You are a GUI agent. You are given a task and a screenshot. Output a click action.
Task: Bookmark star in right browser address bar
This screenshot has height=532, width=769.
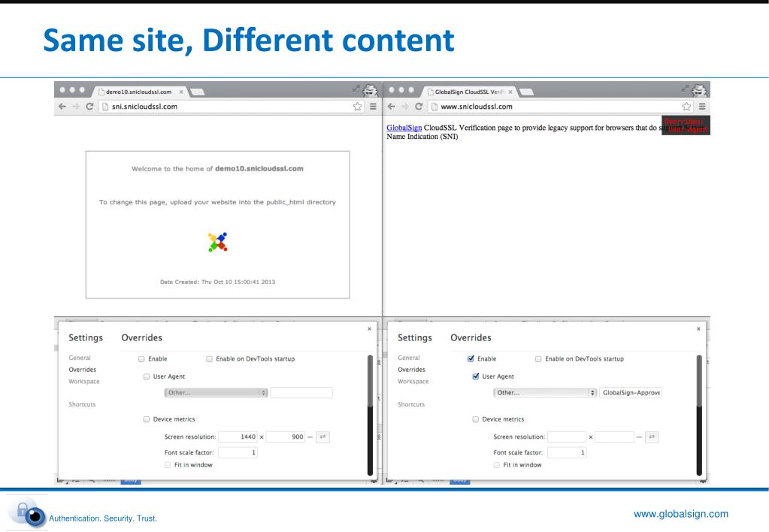686,107
